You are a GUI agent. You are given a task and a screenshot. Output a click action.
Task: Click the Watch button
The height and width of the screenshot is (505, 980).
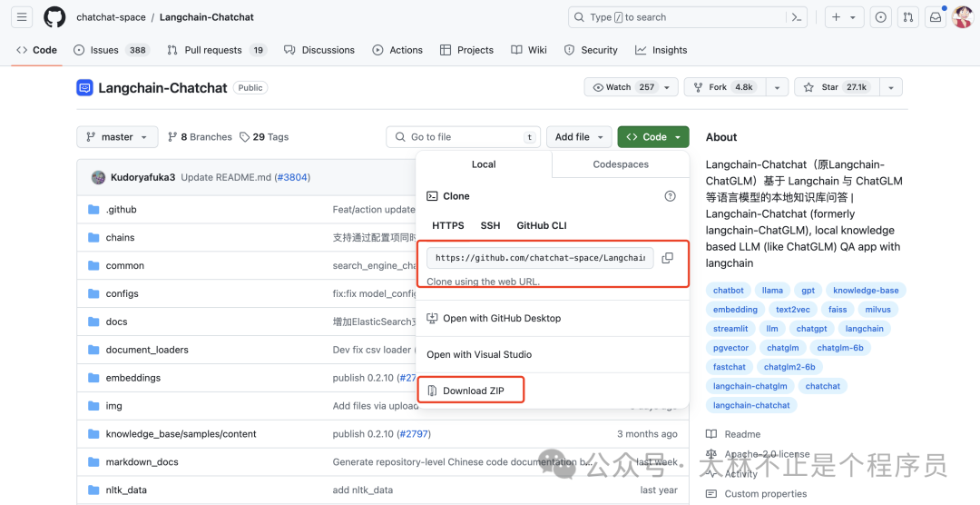coord(631,87)
